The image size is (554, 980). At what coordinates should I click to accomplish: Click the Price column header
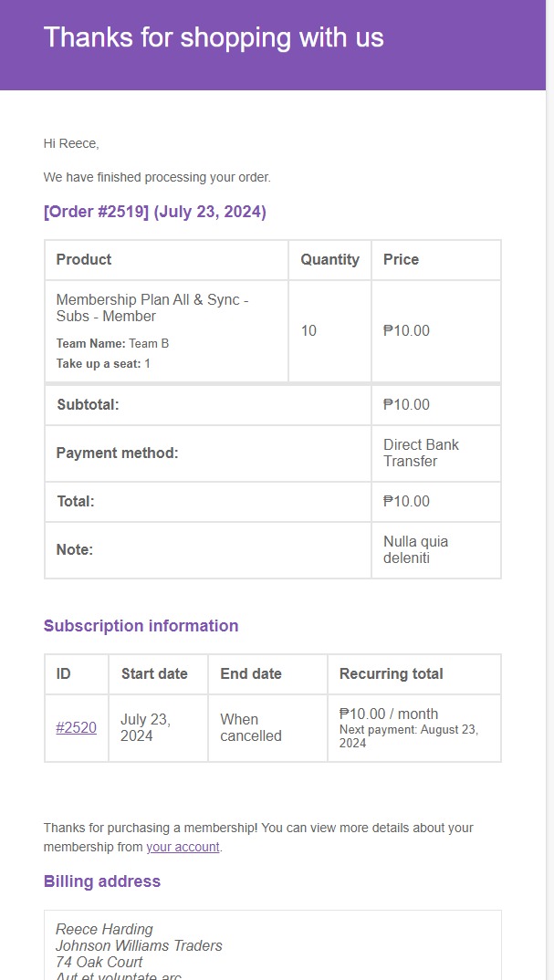click(x=401, y=260)
